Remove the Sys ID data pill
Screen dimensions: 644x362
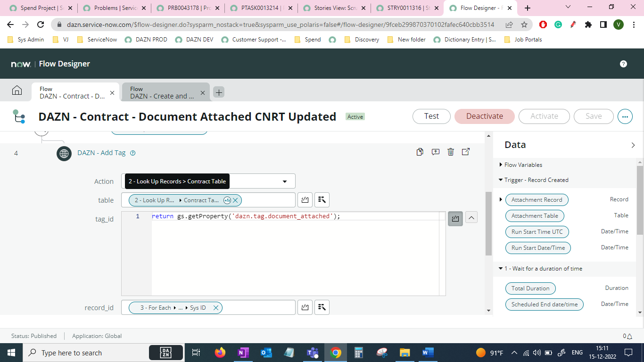(215, 308)
